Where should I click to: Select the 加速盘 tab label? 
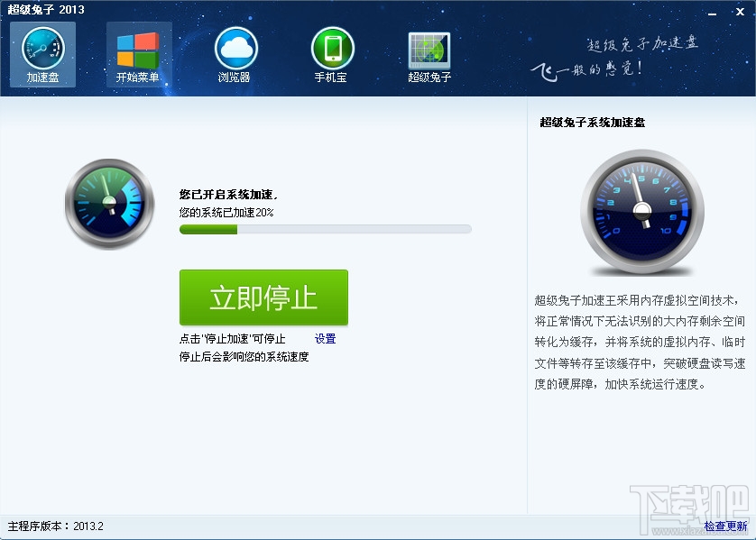coord(43,78)
